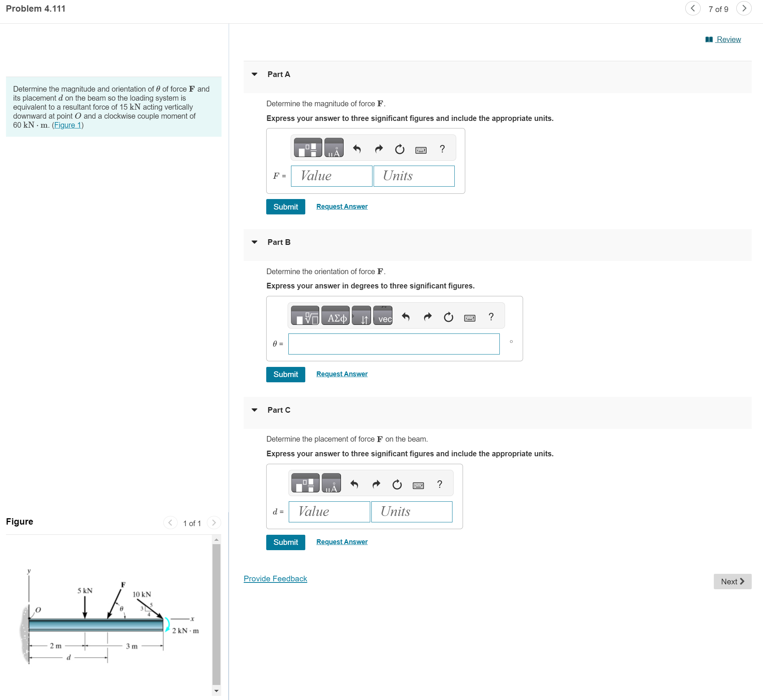Click undo arrow in Part A toolbar
Viewport: 763px width, 700px height.
coord(356,149)
